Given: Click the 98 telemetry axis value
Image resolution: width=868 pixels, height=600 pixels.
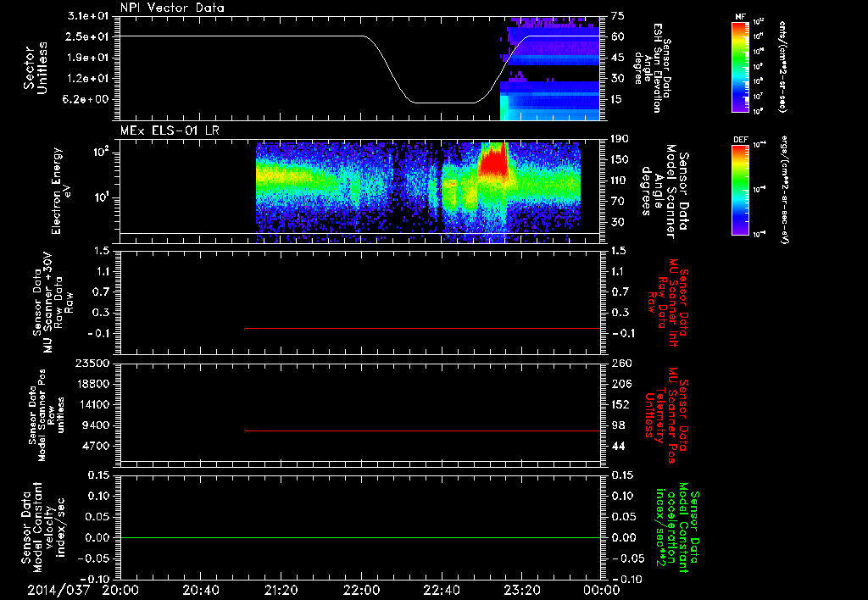Looking at the screenshot, I should (618, 425).
